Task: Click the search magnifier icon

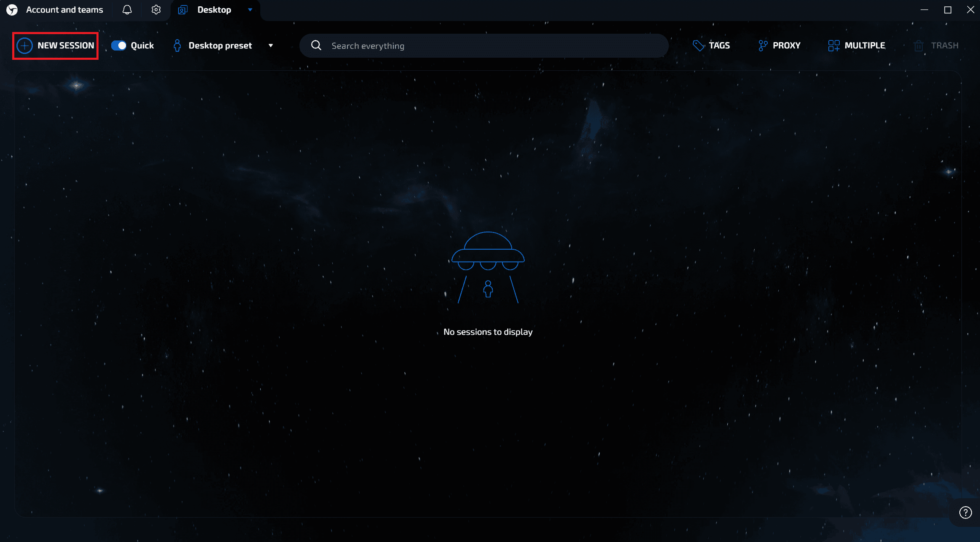Action: click(x=316, y=45)
